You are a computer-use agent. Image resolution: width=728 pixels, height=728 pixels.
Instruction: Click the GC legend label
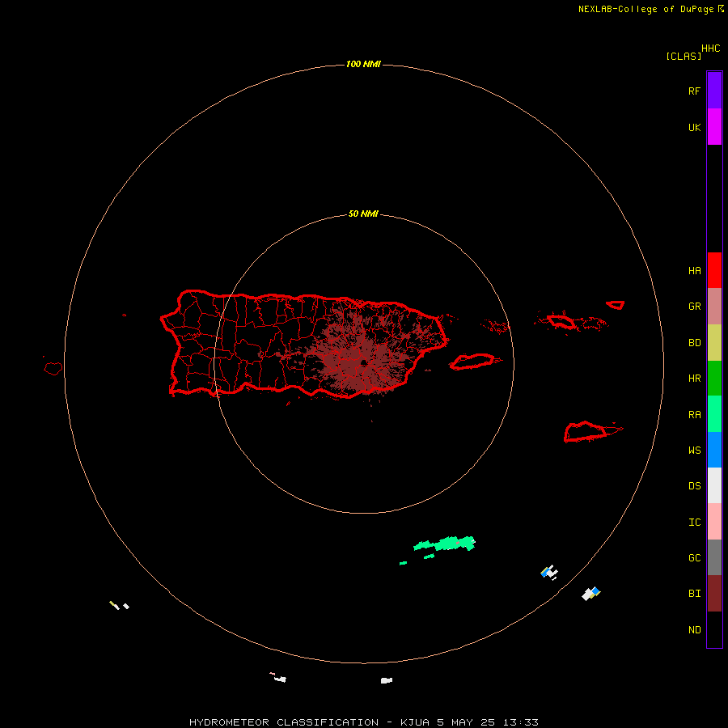coord(694,558)
